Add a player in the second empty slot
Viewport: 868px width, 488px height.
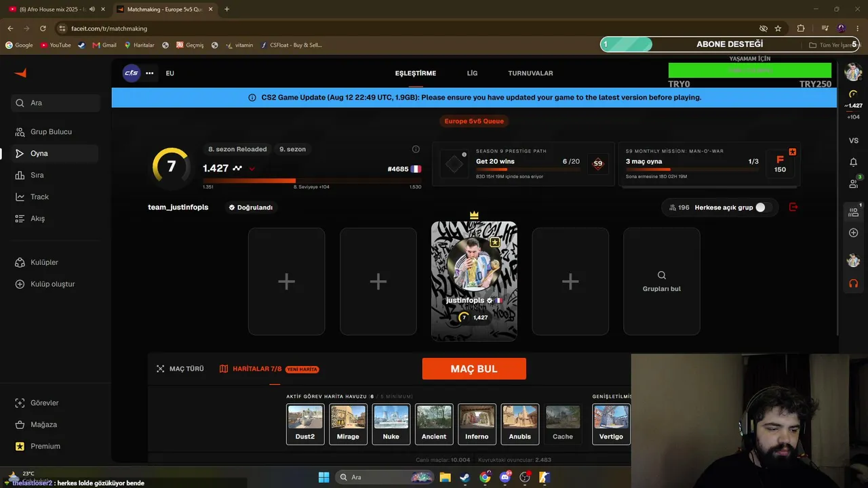click(x=378, y=281)
